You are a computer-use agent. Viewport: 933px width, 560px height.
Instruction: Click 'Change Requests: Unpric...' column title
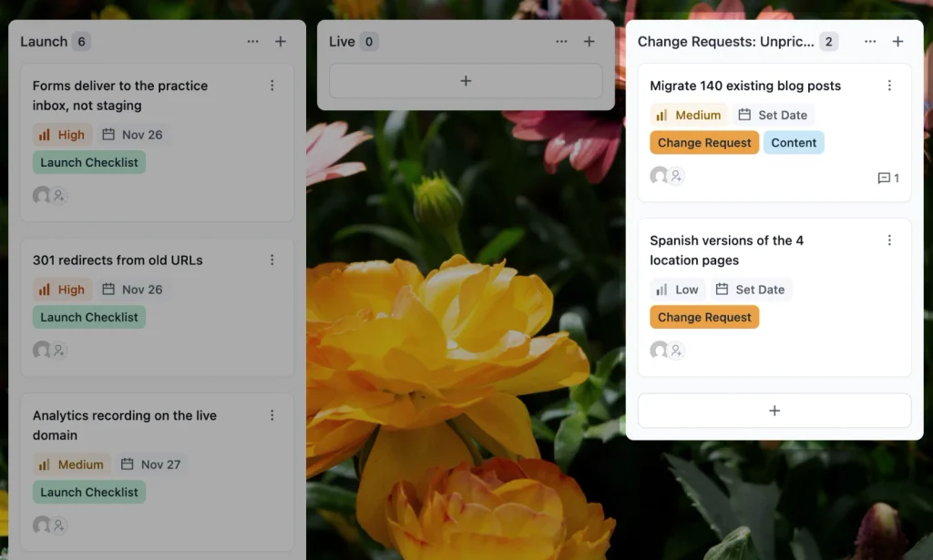725,42
